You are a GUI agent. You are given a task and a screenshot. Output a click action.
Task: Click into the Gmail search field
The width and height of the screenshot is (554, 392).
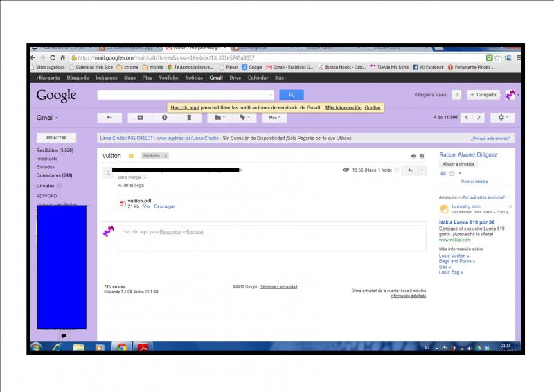pos(182,95)
